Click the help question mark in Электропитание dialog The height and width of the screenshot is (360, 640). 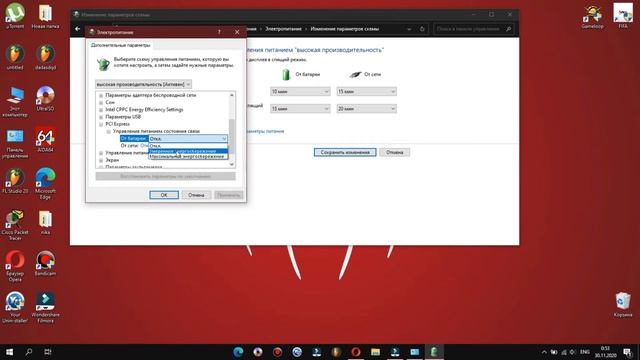219,32
